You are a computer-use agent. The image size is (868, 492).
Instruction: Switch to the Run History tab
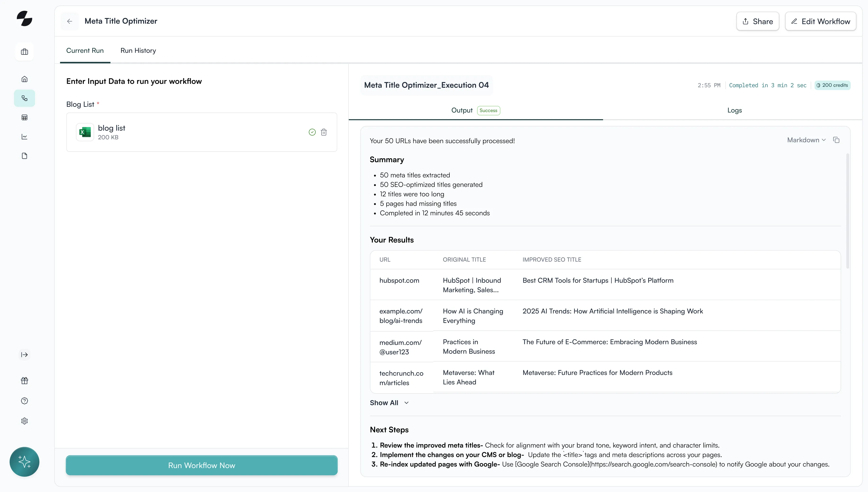tap(138, 50)
